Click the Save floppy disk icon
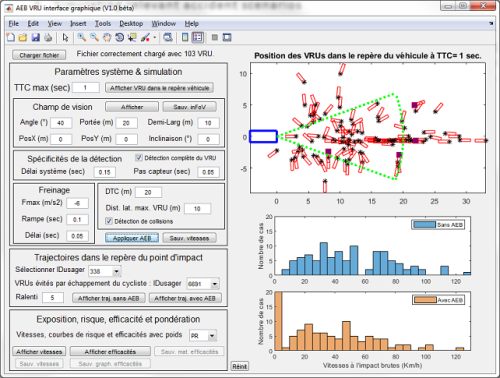500x378 pixels. point(35,37)
